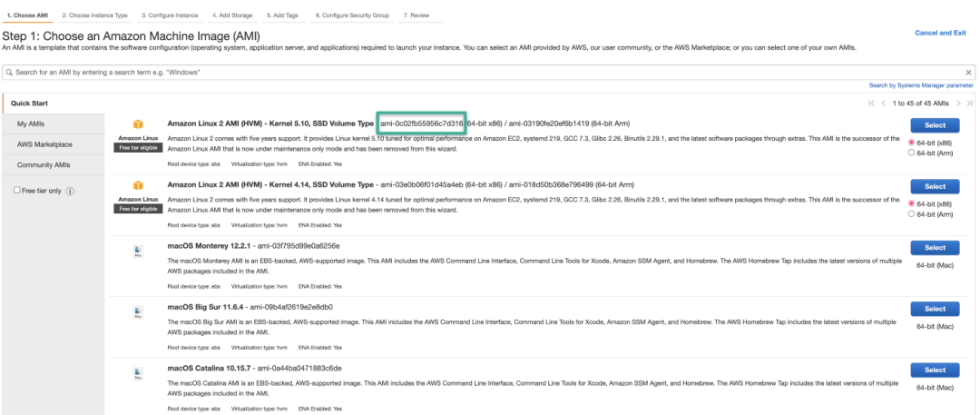Viewport: 980px width, 415px height.
Task: Click the macOS Monterey Mac icon
Action: click(138, 251)
